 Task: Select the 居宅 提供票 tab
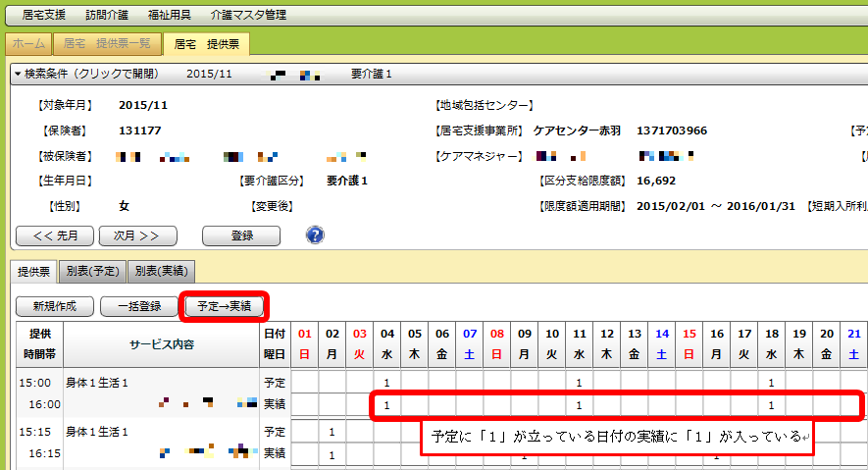[x=206, y=44]
